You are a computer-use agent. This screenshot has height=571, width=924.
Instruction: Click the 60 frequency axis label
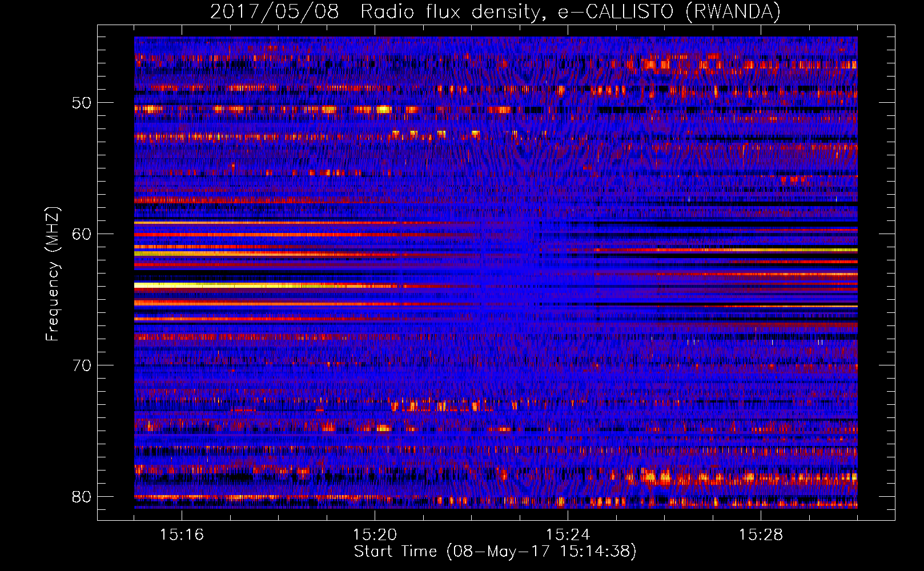click(82, 234)
